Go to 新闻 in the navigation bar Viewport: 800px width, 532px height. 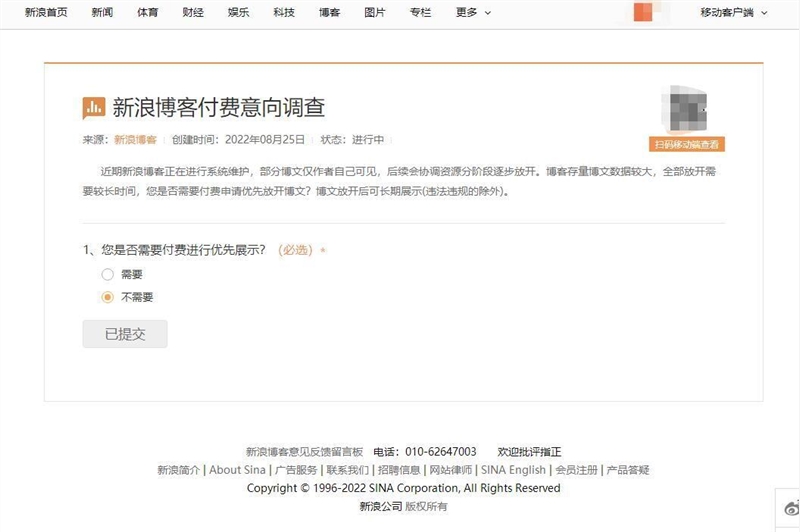click(x=102, y=12)
